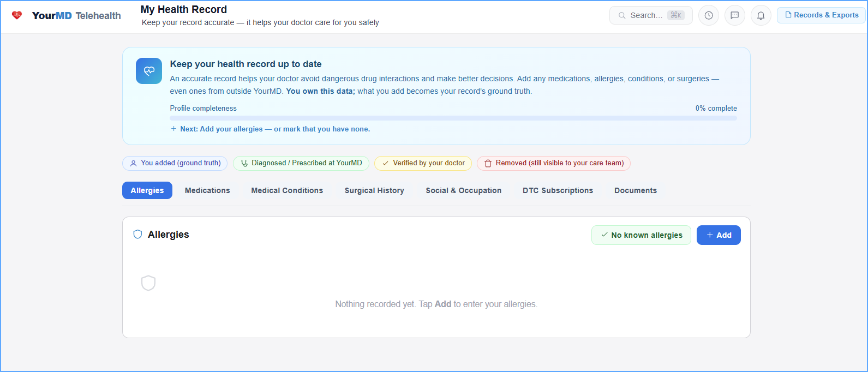Click the Keep your health record up to date heading
868x372 pixels.
tap(246, 64)
